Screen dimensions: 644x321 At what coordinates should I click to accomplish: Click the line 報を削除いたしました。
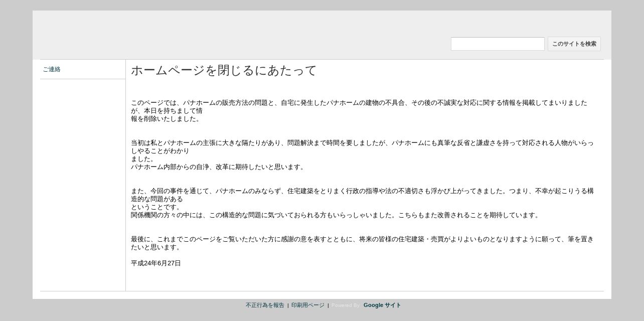coord(167,119)
